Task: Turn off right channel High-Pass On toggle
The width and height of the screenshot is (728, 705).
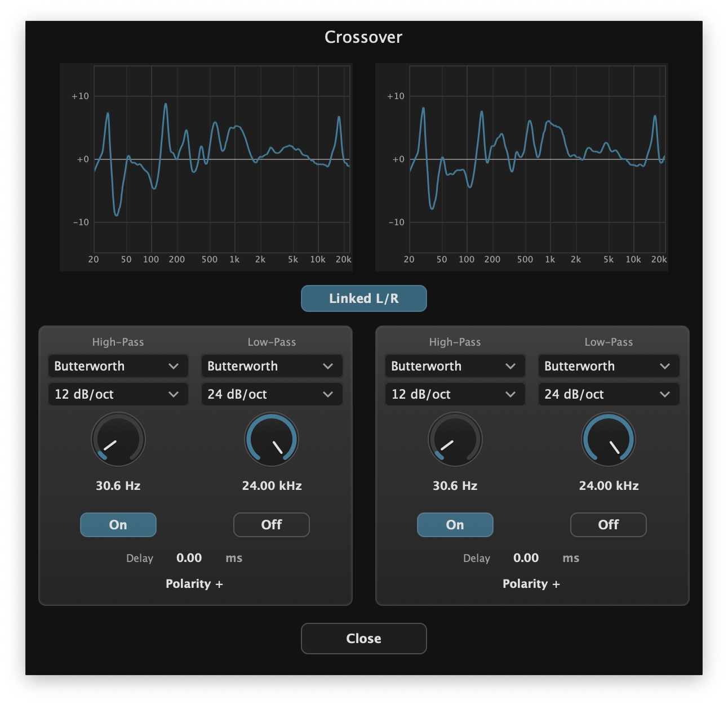Action: (x=455, y=525)
